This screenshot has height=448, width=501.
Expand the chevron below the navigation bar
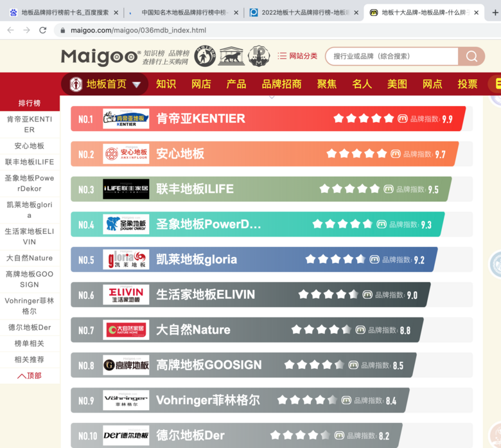(x=271, y=98)
